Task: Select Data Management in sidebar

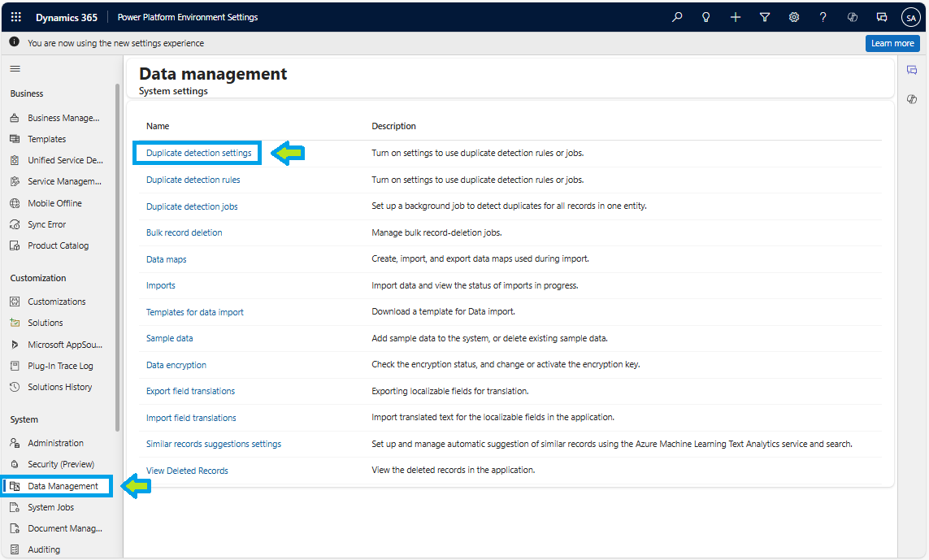Action: point(63,486)
